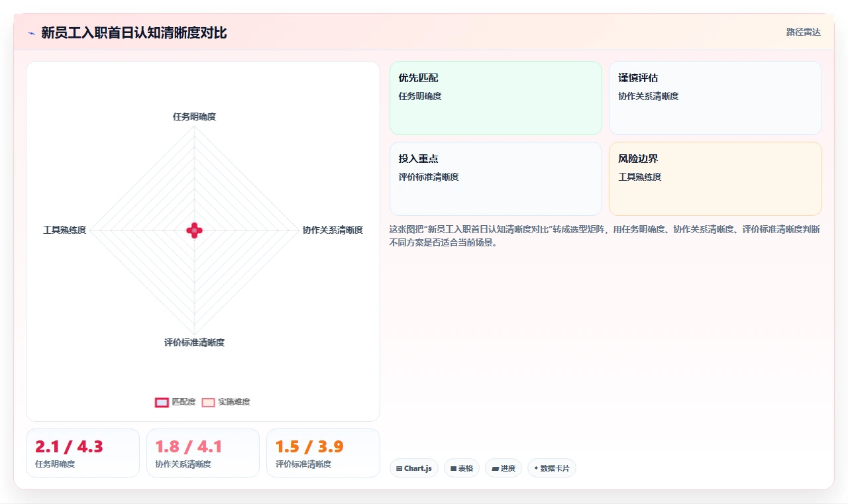Click the 表格 tag chip
848x504 pixels.
462,468
